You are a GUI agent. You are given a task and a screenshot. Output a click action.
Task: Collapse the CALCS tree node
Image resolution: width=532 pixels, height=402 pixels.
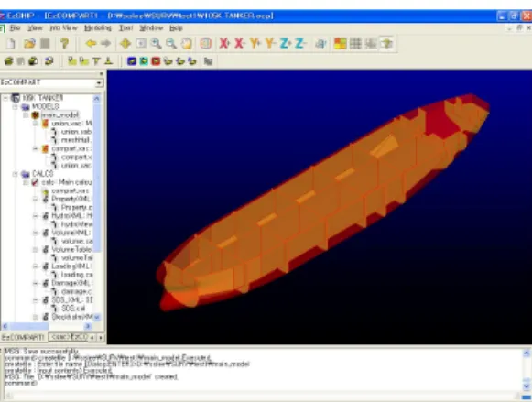[x=15, y=174]
